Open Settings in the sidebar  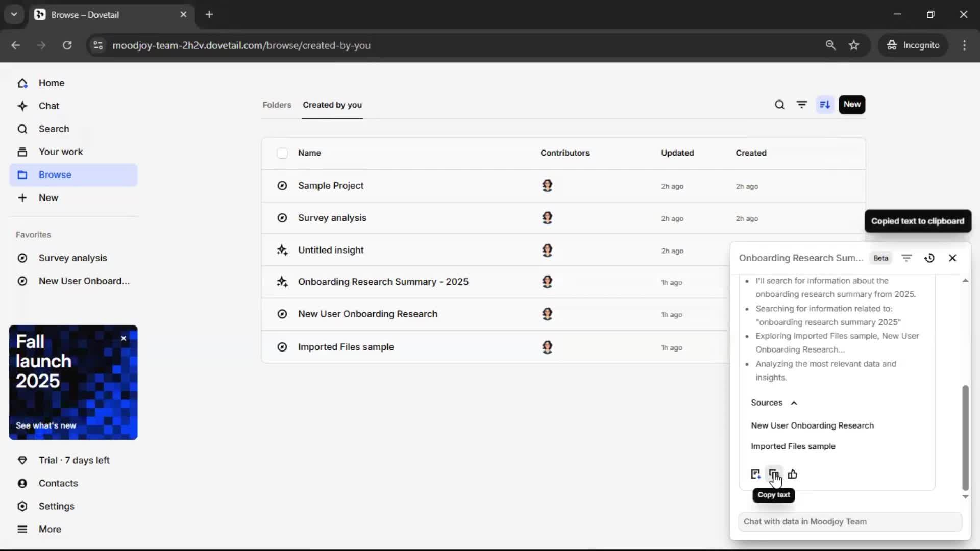click(56, 506)
